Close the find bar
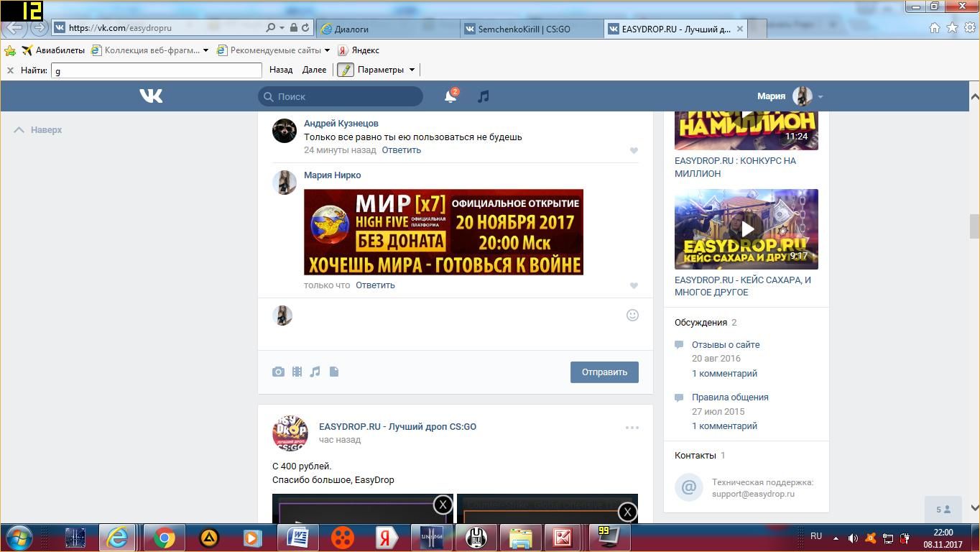Screen dimensions: 980x552 tap(10, 70)
